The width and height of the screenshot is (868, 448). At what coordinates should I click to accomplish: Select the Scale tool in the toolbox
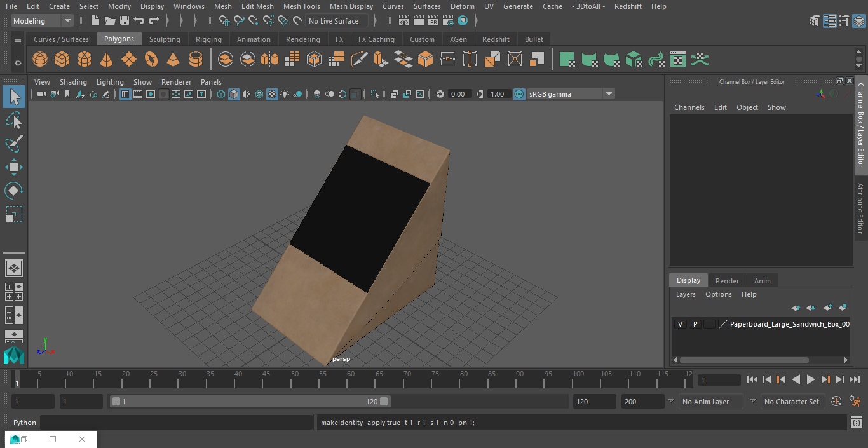(14, 214)
